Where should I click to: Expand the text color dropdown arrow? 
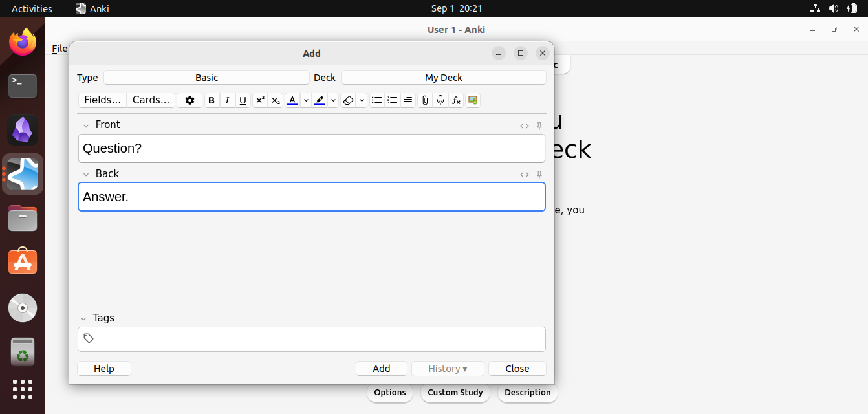coord(305,100)
